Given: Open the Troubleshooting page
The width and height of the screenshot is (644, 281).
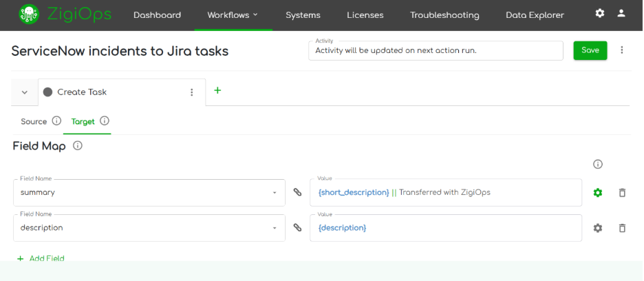Looking at the screenshot, I should (444, 15).
